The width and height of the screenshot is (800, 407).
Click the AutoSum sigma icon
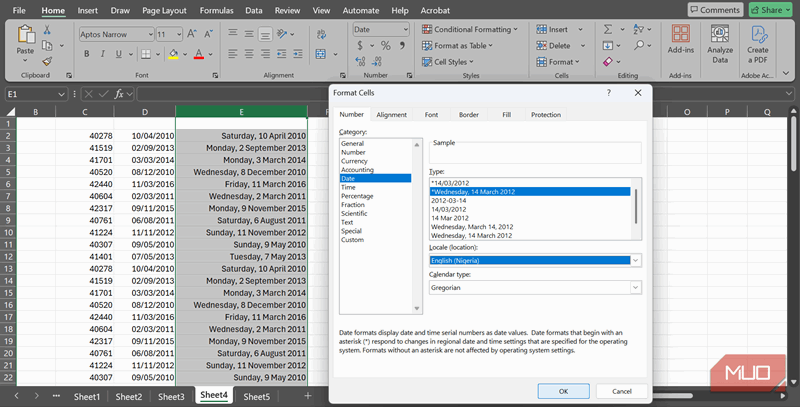click(608, 30)
